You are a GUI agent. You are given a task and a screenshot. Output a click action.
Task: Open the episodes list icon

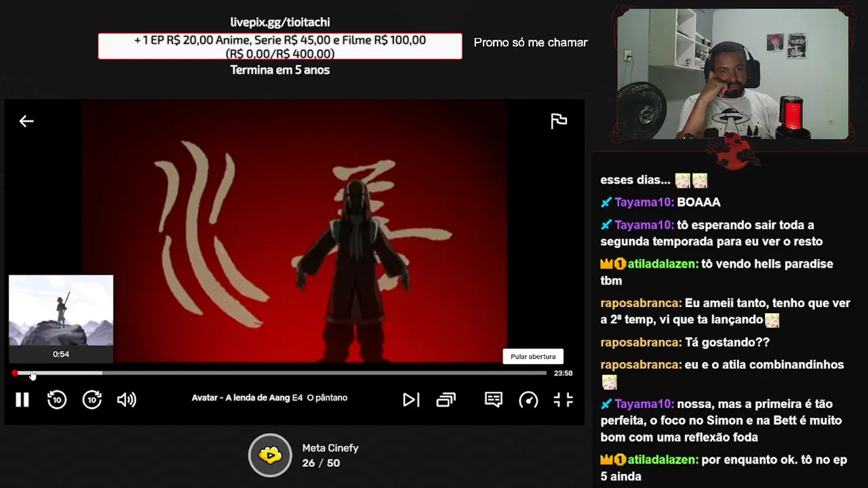(446, 400)
